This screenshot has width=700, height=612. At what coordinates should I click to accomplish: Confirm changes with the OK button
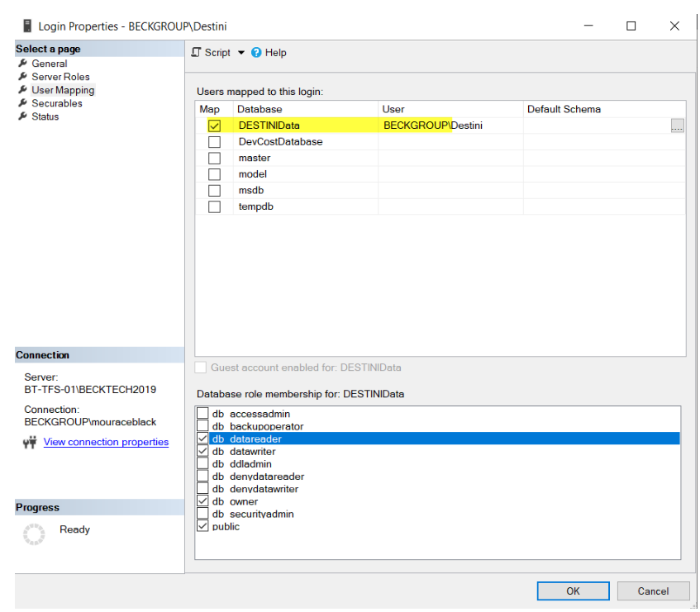coord(573,591)
